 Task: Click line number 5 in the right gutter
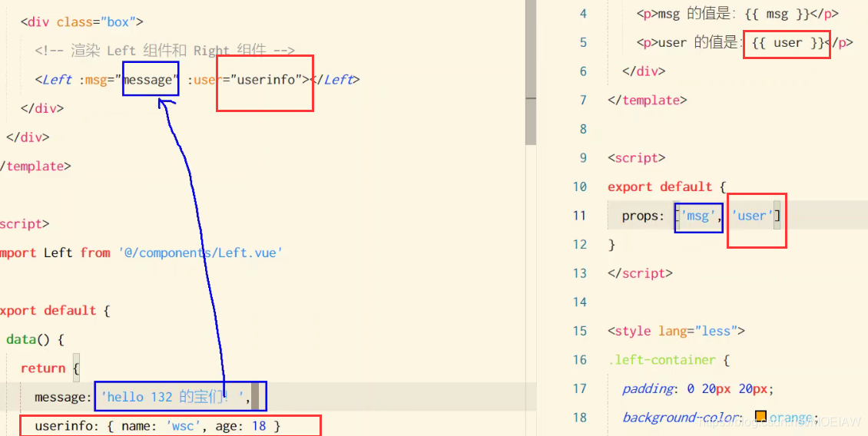pyautogui.click(x=583, y=43)
